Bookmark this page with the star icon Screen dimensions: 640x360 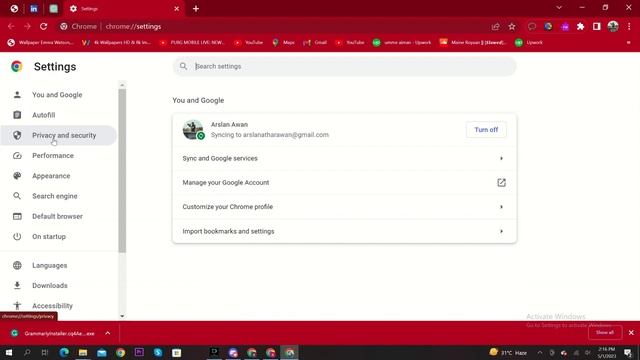(512, 27)
